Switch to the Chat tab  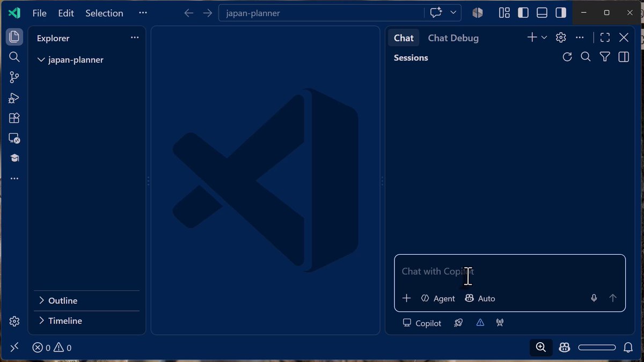(x=404, y=38)
